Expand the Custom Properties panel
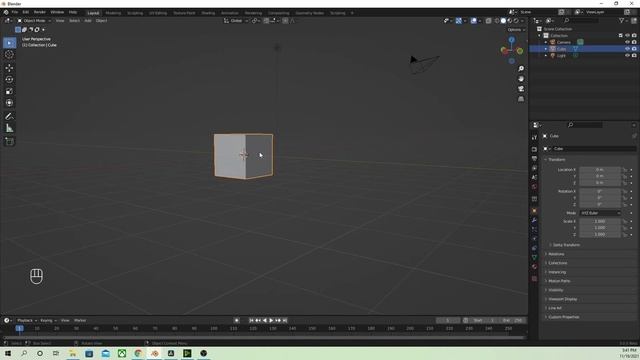 563,317
